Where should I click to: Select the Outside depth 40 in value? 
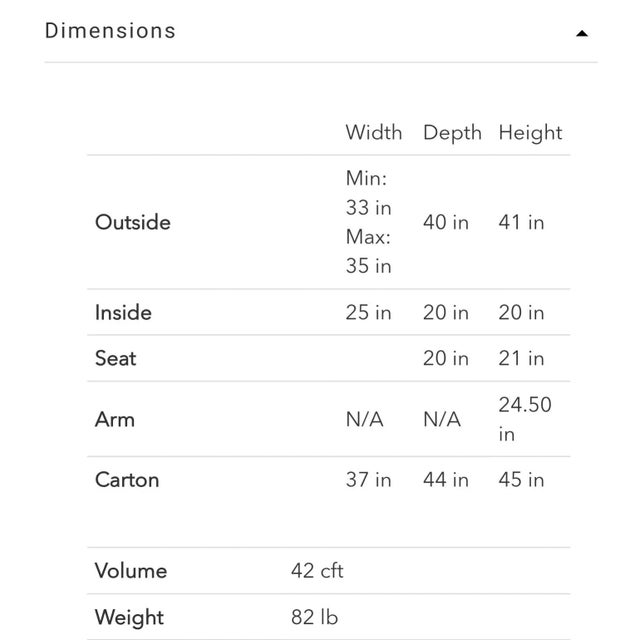point(446,222)
